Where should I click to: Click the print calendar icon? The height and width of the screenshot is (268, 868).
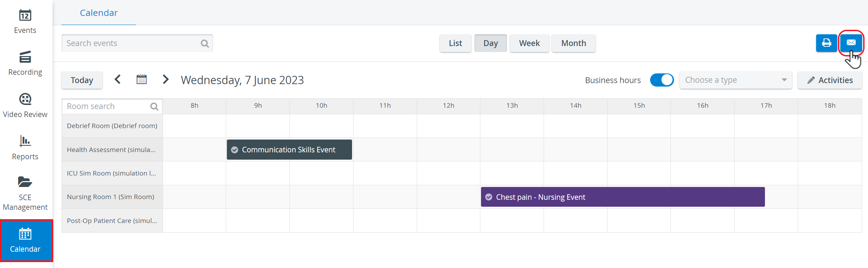click(826, 43)
